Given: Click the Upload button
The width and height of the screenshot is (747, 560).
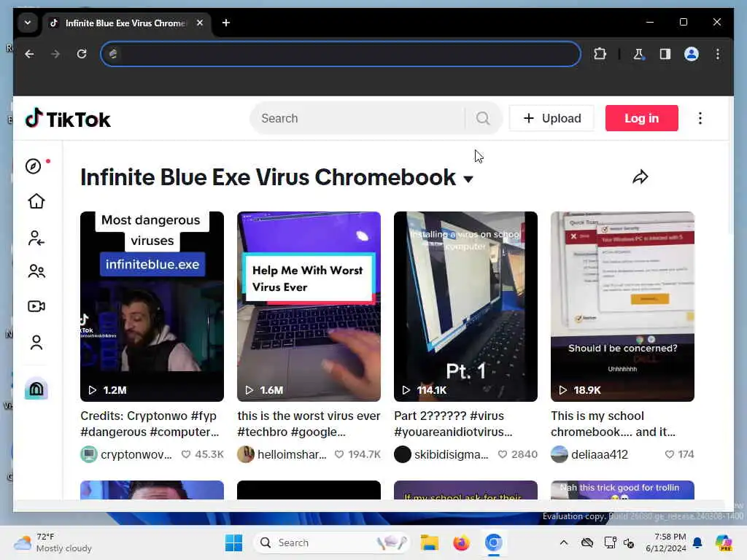Looking at the screenshot, I should (x=551, y=118).
